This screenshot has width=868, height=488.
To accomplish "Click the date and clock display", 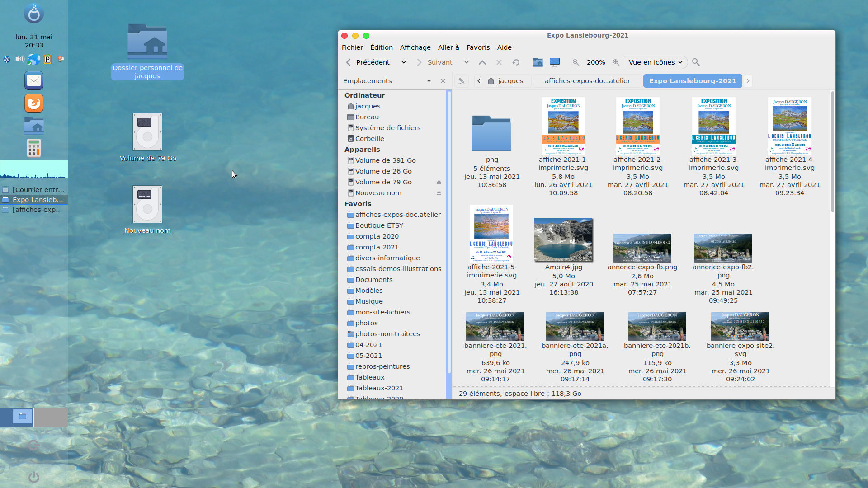I will (34, 41).
